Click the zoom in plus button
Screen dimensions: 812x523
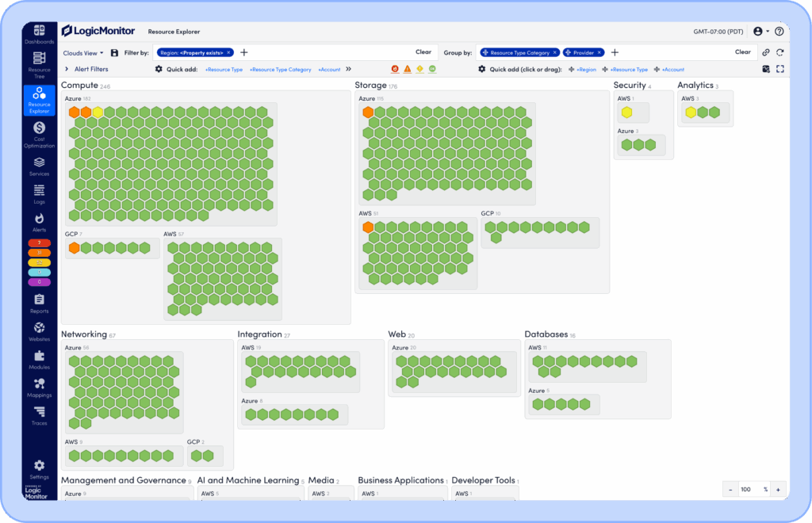click(779, 490)
